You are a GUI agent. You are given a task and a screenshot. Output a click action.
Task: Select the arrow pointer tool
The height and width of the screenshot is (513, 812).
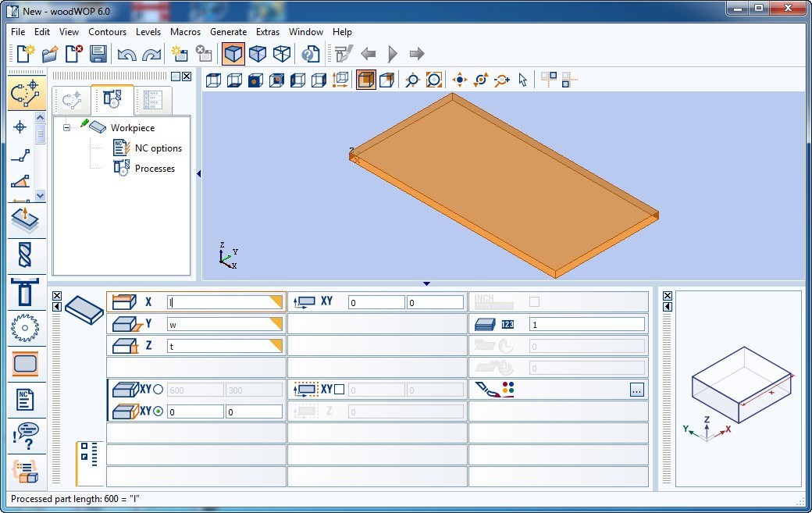(x=522, y=80)
